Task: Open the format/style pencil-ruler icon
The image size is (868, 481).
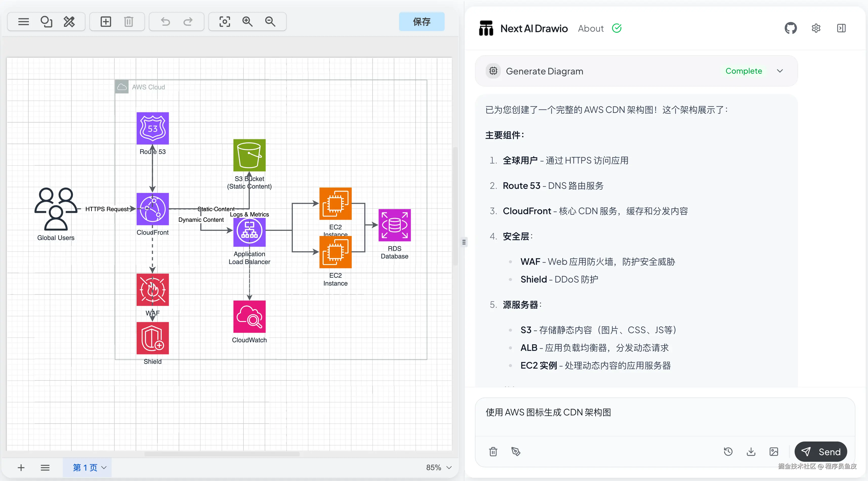Action: coord(69,22)
